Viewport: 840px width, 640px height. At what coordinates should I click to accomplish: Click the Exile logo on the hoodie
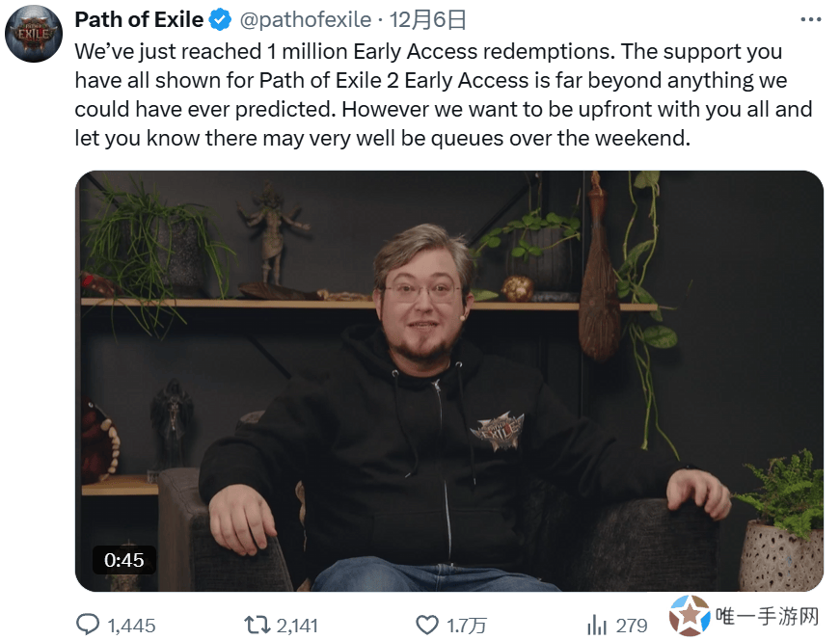(497, 431)
